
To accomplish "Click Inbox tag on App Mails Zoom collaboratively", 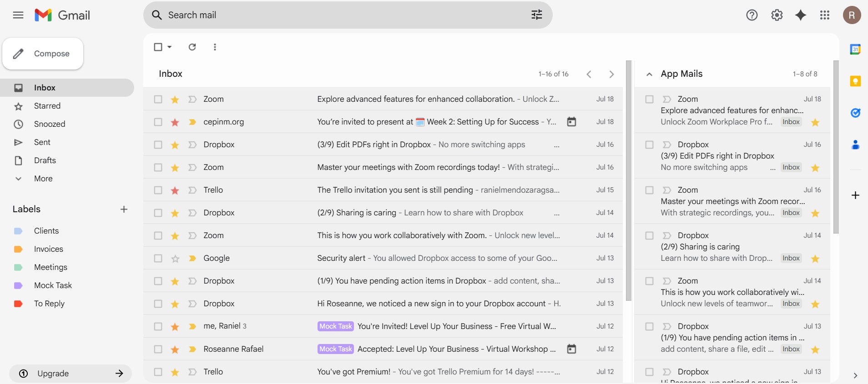I will click(791, 304).
